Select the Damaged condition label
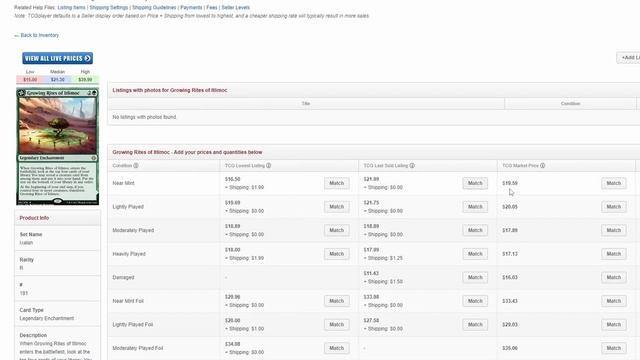640x360 pixels. 123,278
